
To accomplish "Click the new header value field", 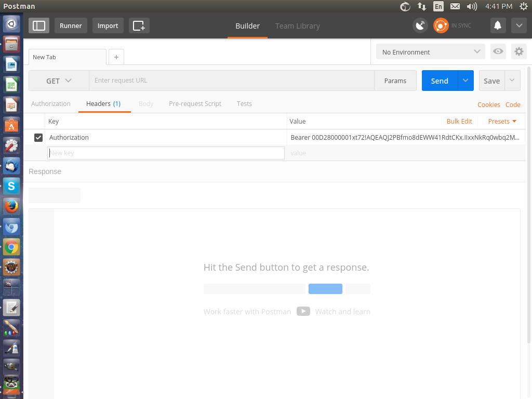I will (x=406, y=153).
